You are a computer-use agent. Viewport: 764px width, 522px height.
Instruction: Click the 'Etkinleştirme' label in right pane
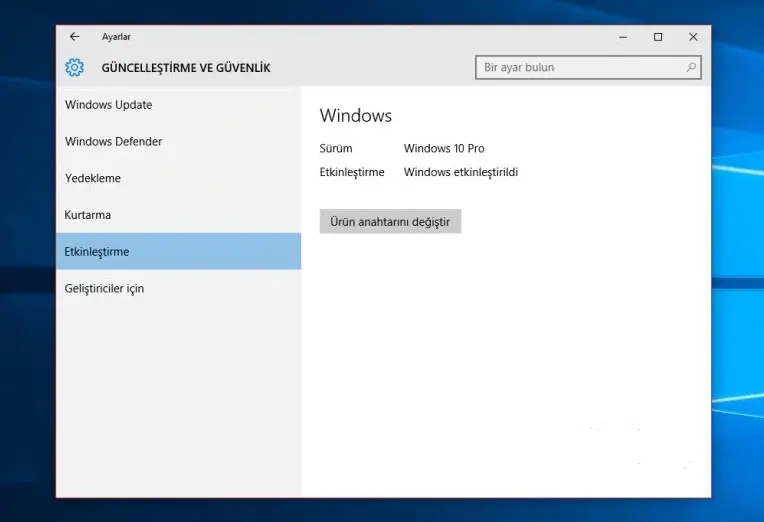(352, 172)
